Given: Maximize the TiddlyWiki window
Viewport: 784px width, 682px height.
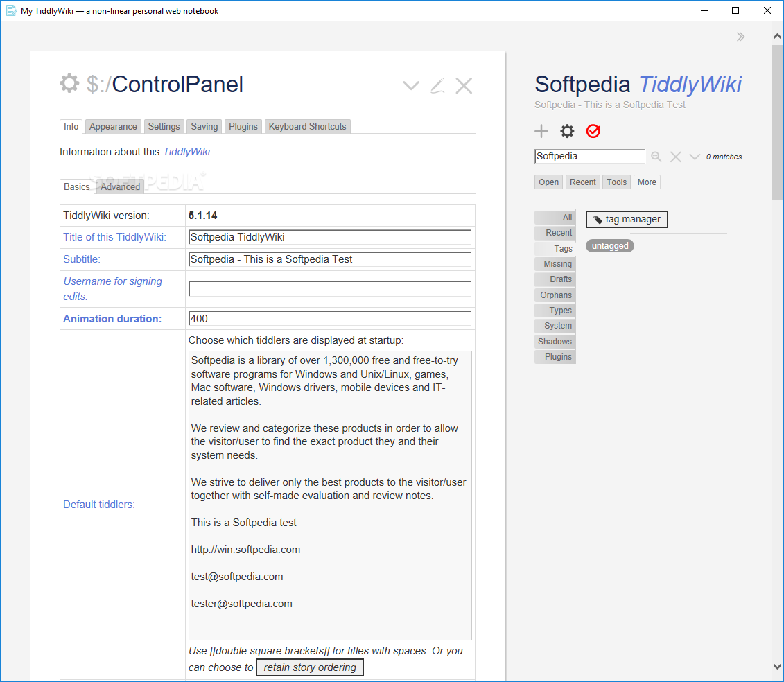Looking at the screenshot, I should pyautogui.click(x=735, y=10).
